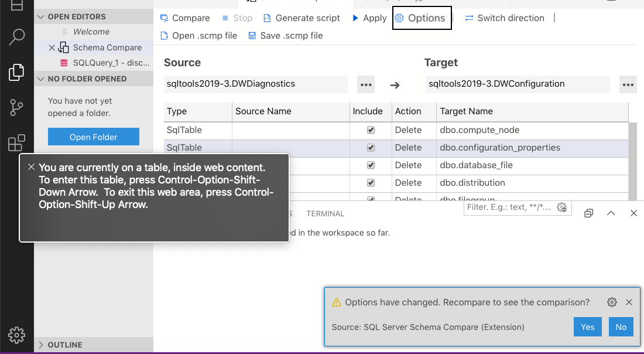Viewport: 644px width, 354px height.
Task: Click the Include column header
Action: [x=371, y=111]
